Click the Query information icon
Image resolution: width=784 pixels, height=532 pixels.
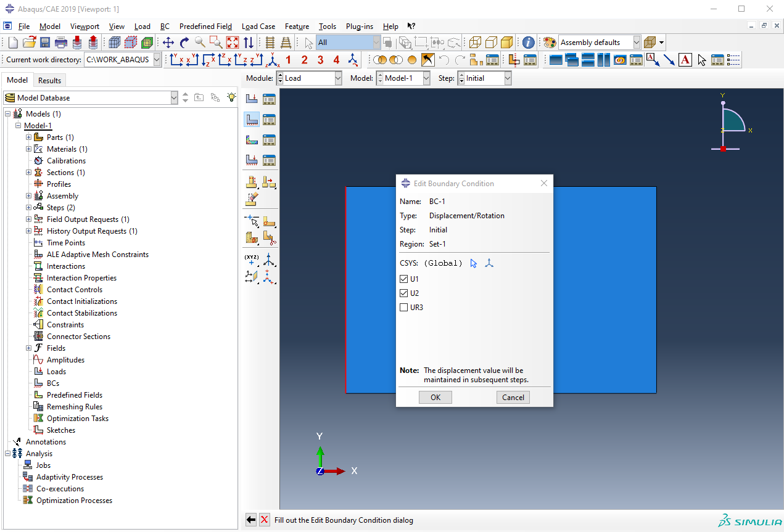click(x=528, y=43)
